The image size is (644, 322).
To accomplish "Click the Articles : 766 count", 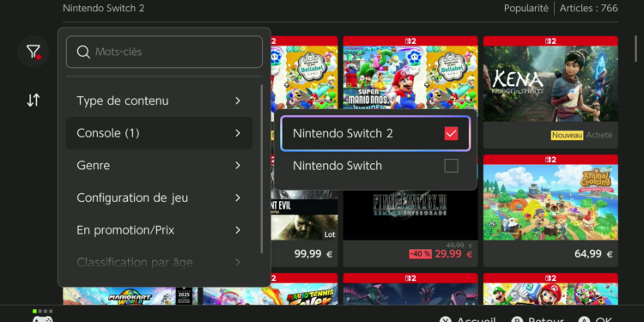I will click(588, 9).
